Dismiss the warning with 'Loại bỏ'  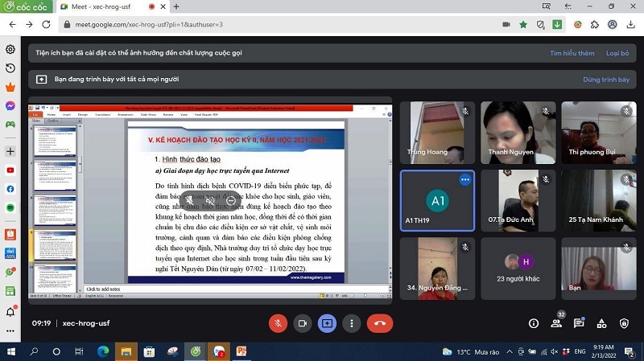pyautogui.click(x=617, y=53)
